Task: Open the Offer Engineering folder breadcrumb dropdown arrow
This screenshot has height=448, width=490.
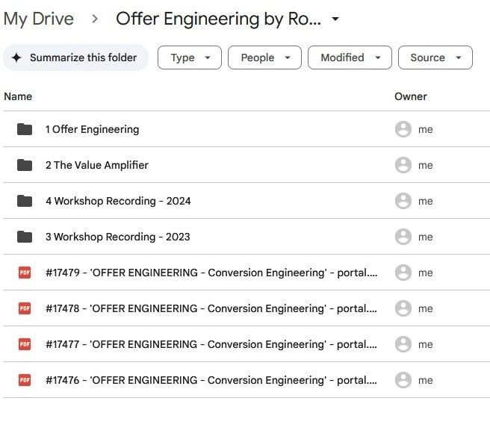Action: pyautogui.click(x=335, y=19)
